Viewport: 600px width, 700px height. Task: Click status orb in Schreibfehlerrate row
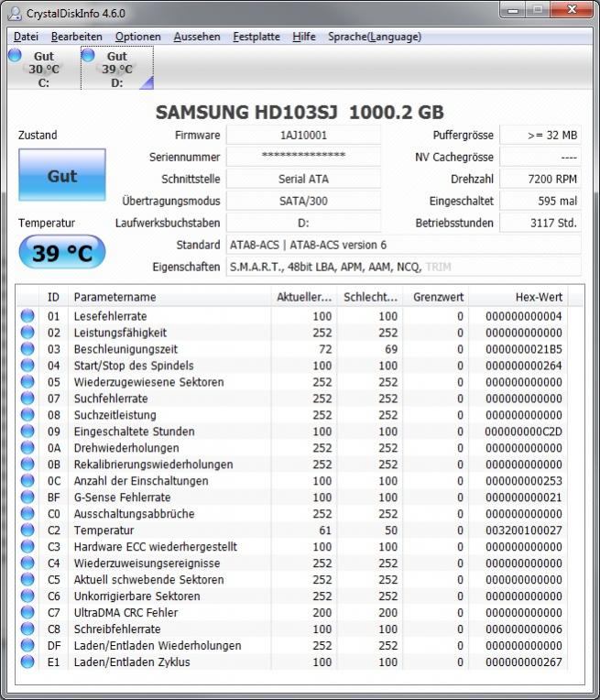[x=27, y=629]
